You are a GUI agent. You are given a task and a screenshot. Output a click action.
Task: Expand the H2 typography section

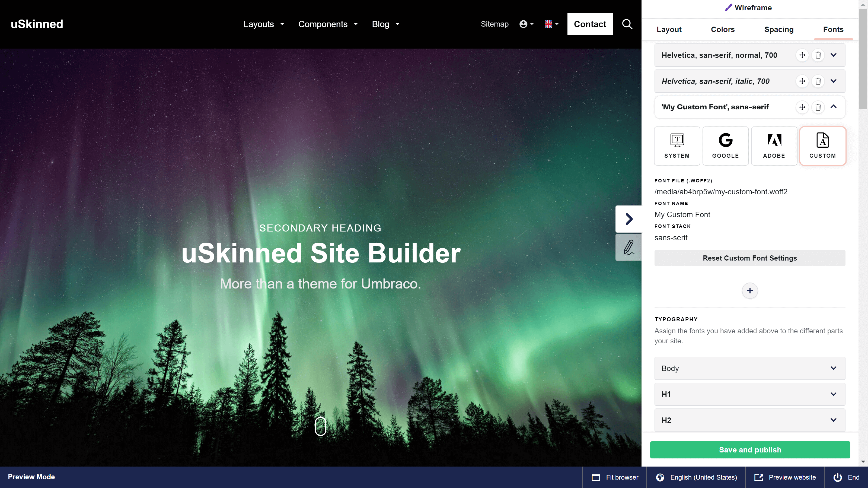[x=750, y=420]
